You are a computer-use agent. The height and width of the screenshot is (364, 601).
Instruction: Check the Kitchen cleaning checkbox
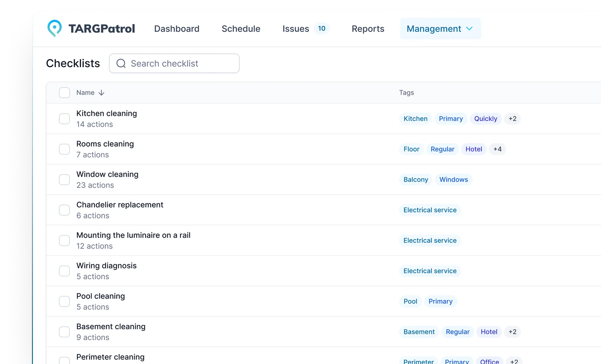pyautogui.click(x=64, y=119)
